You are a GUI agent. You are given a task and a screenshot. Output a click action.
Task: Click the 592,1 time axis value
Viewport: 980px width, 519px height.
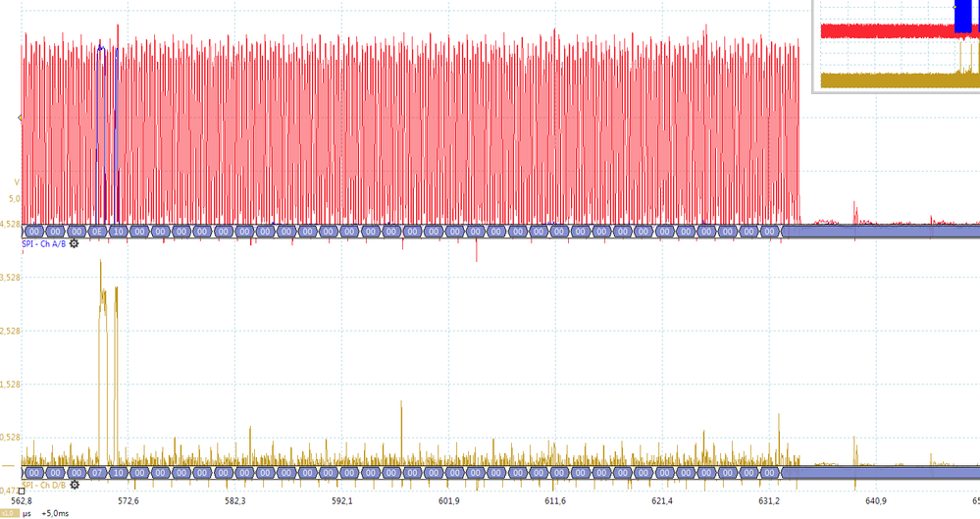[x=342, y=501]
